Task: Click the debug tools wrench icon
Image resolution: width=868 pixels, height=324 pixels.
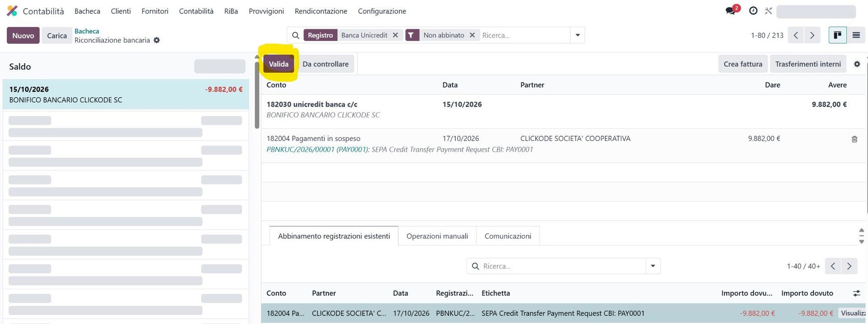Action: 769,11
